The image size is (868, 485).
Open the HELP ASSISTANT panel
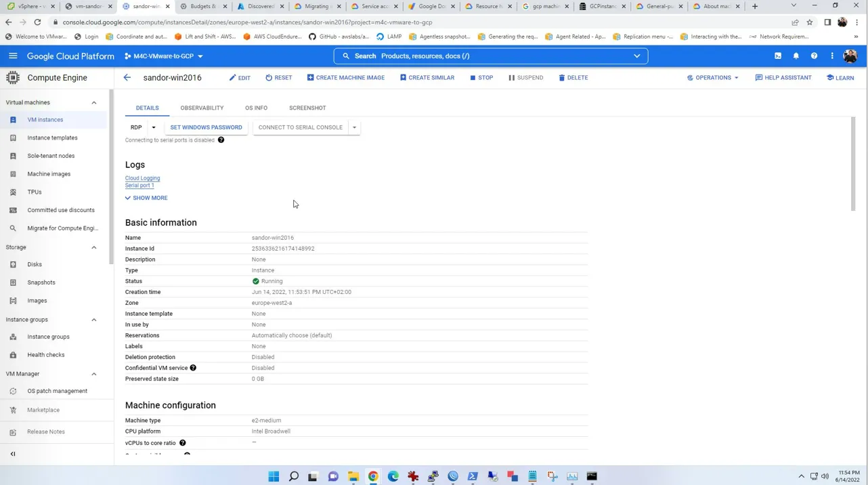[x=783, y=78]
